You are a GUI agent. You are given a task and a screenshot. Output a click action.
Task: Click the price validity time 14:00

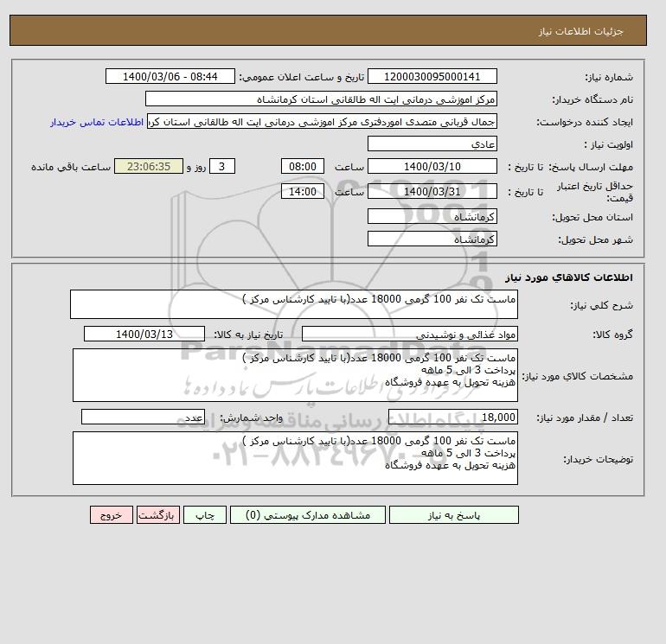point(303,191)
